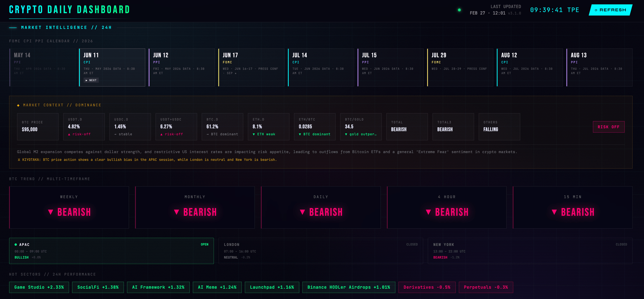Click the OTHERS FALLING tile
The width and height of the screenshot is (644, 299).
[499, 127]
